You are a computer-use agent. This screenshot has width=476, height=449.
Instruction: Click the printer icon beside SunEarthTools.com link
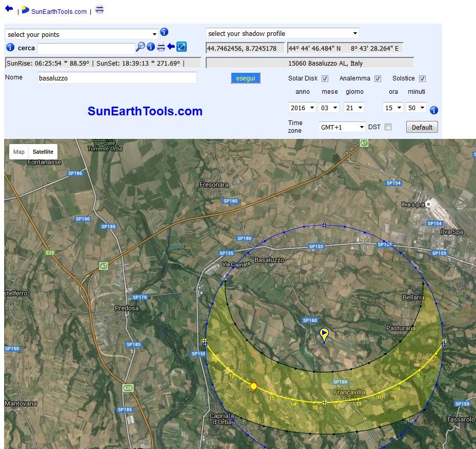click(100, 9)
